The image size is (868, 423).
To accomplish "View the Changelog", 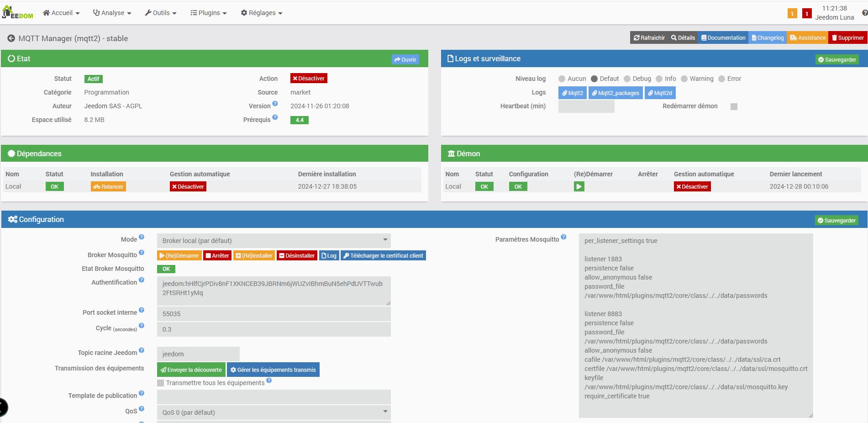I will coord(768,38).
